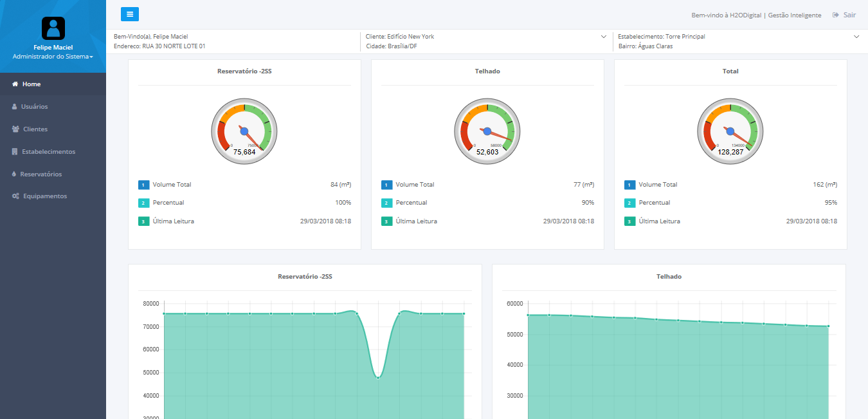Click the 52,603 gauge reading
Screen dimensions: 868x419
(x=487, y=153)
